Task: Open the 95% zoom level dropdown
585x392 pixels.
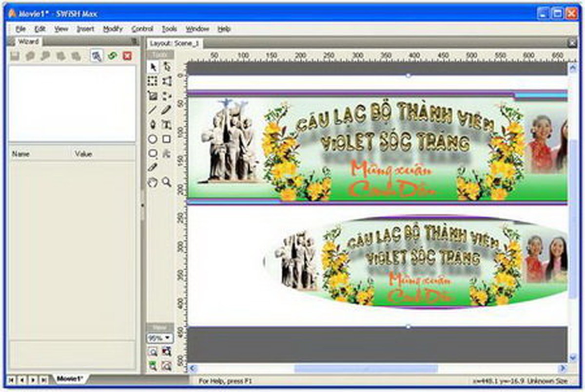Action: pos(160,337)
